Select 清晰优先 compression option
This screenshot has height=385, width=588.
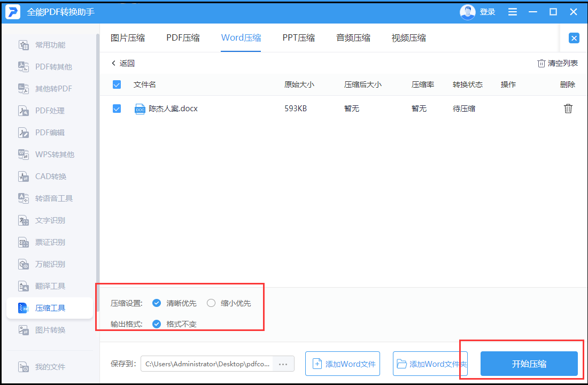pyautogui.click(x=174, y=303)
